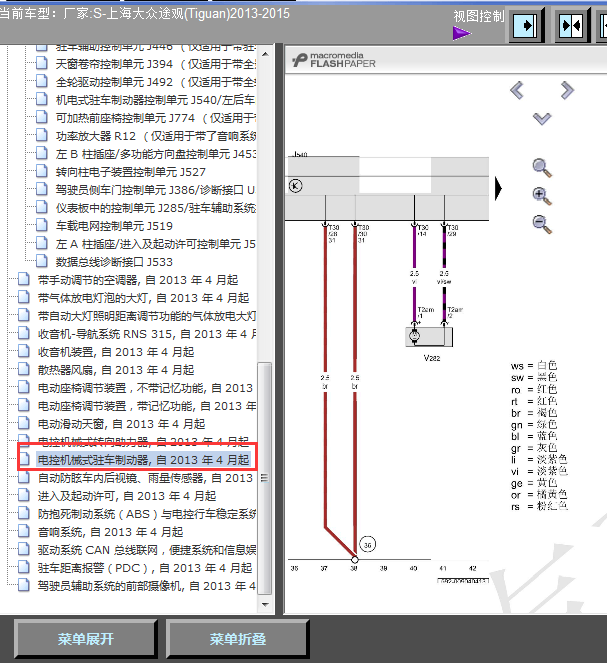Image resolution: width=607 pixels, height=663 pixels.
Task: Open 收音机-导航系统 RNS 315 diagram
Action: click(147, 334)
